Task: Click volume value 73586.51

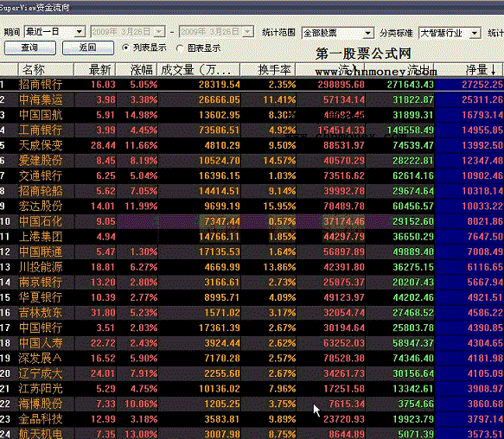Action: [220, 130]
